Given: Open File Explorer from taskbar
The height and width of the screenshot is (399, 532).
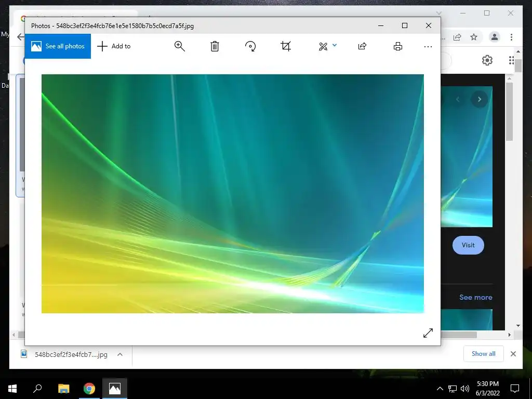Looking at the screenshot, I should coord(63,389).
